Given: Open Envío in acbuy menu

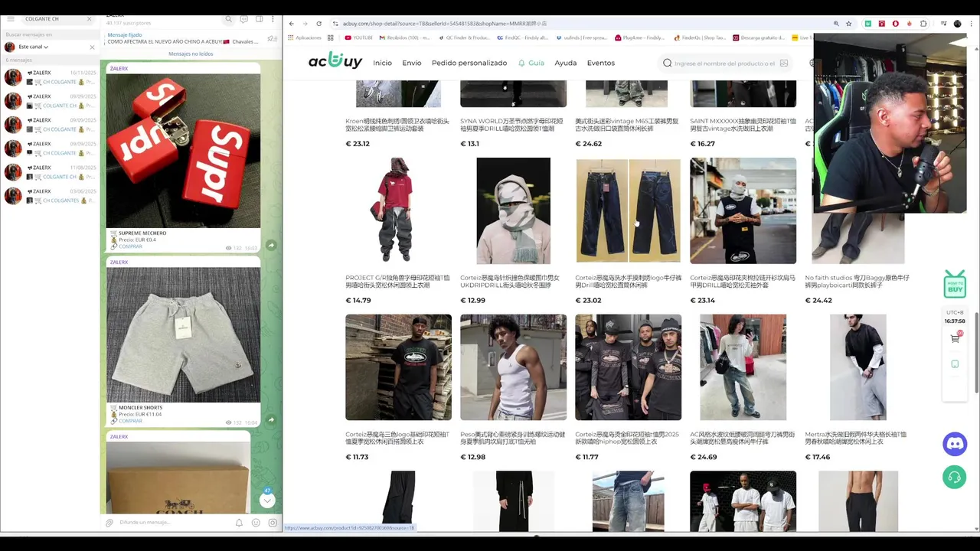Looking at the screenshot, I should (x=412, y=63).
